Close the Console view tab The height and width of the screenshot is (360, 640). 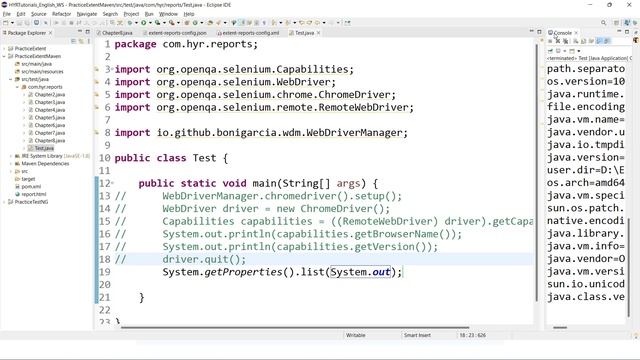pos(576,33)
